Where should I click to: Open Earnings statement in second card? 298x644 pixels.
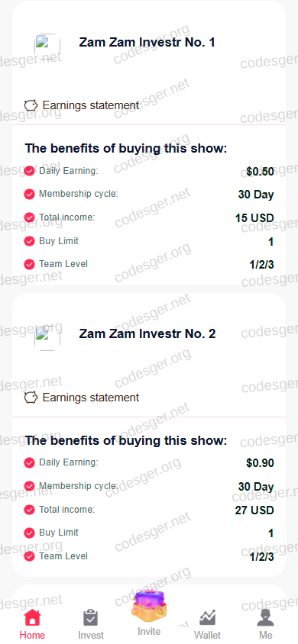tap(91, 398)
